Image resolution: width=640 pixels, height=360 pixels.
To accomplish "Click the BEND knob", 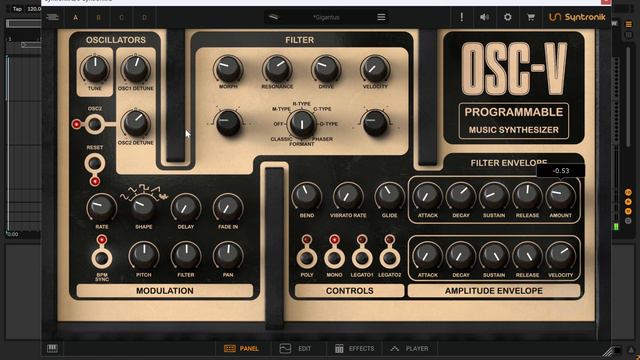I will [307, 196].
